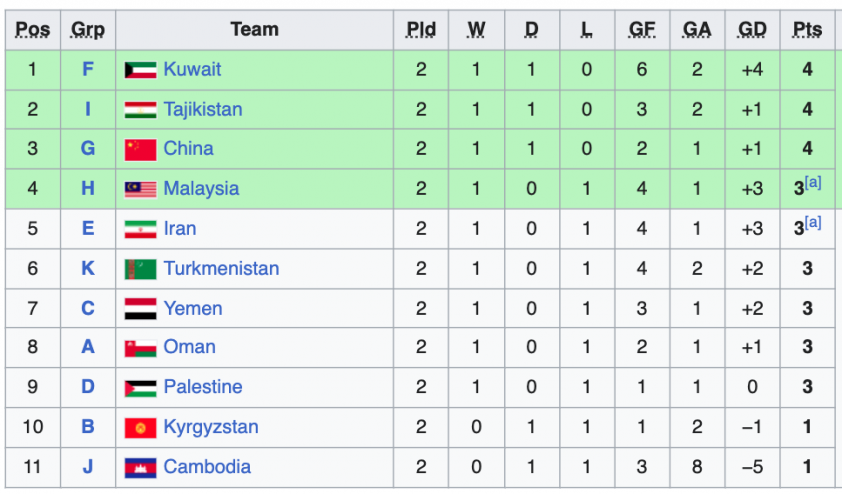842x494 pixels.
Task: Open the Palestine team link
Action: (203, 387)
